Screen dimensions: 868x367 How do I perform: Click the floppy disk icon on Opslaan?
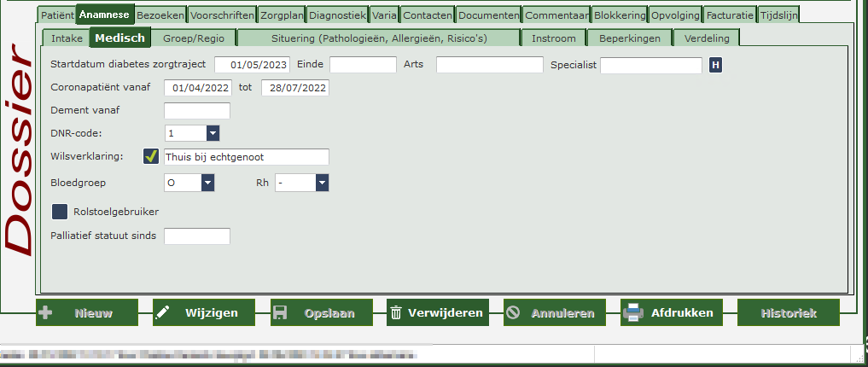pyautogui.click(x=280, y=313)
